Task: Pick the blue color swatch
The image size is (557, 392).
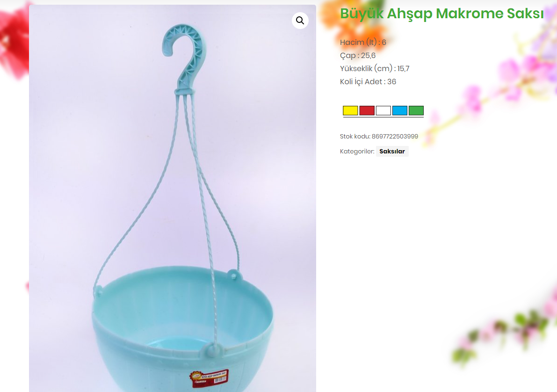Action: click(x=400, y=110)
